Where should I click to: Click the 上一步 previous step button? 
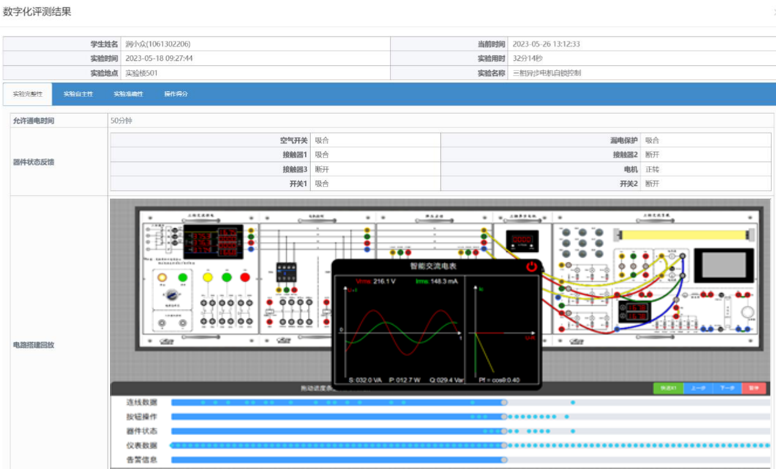(698, 388)
